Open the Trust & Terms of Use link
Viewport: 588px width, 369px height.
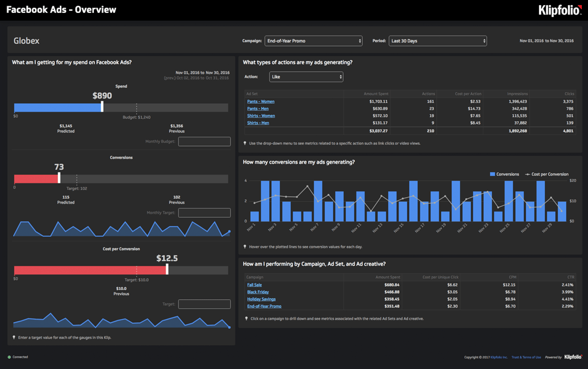526,357
